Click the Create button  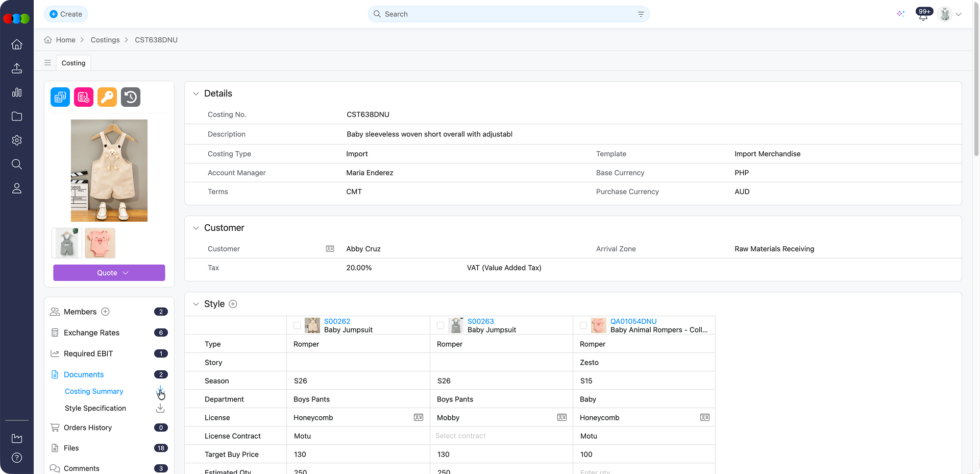click(66, 14)
